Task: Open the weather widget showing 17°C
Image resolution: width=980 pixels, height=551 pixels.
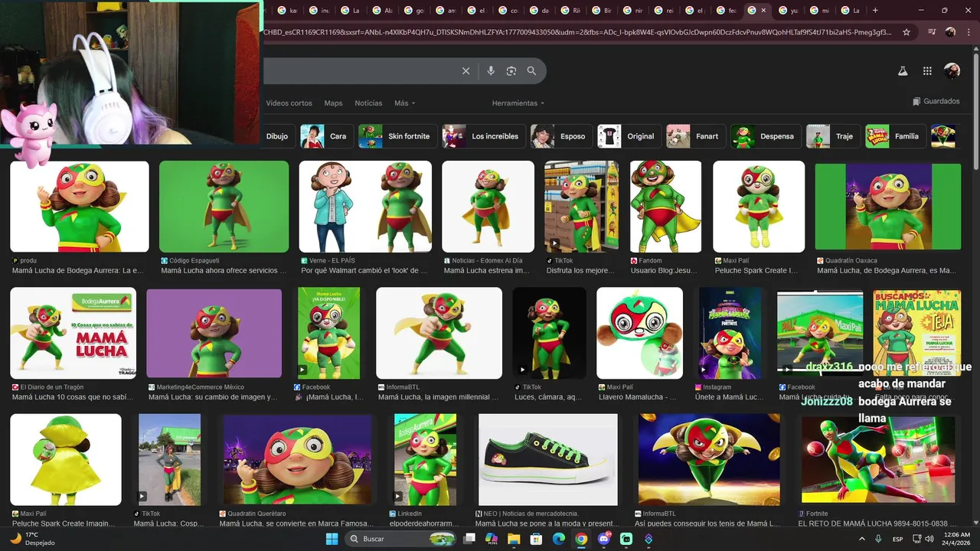Action: (31, 539)
